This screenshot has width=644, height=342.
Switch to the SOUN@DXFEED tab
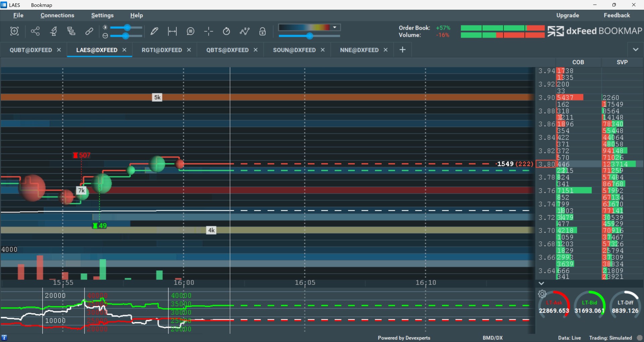coord(294,50)
